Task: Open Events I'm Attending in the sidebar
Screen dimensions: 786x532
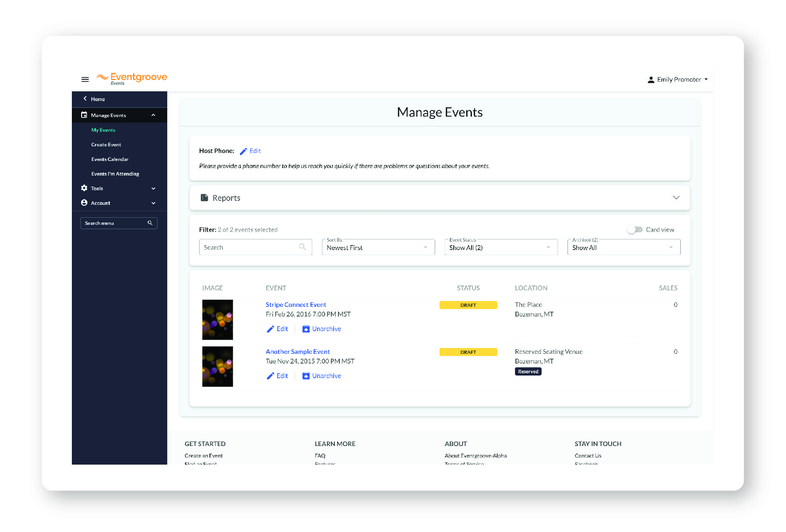Action: 115,174
